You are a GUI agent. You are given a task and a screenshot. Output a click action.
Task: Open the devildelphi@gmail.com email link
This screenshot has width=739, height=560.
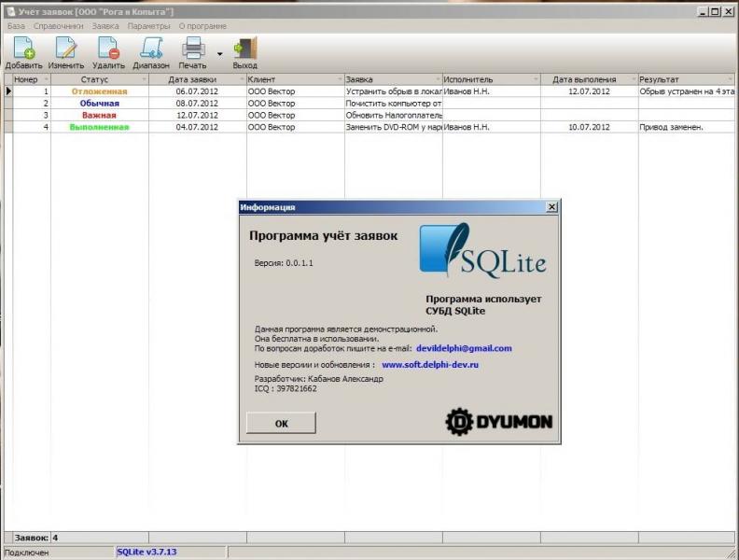464,348
